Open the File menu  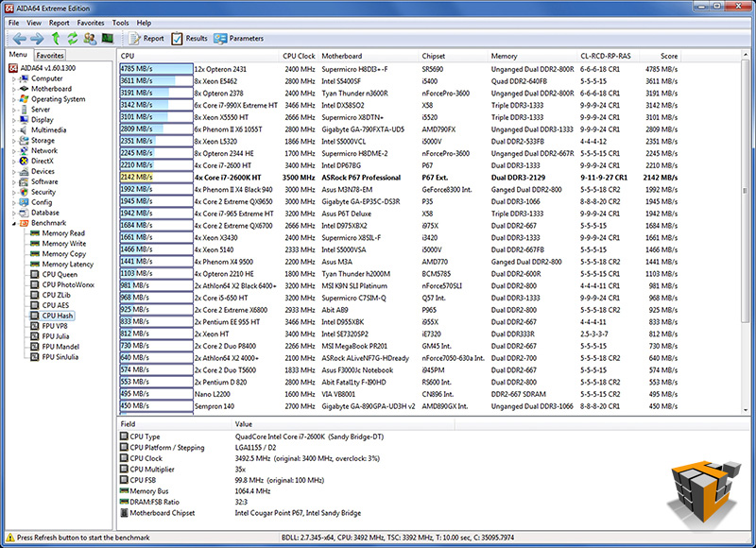point(14,23)
